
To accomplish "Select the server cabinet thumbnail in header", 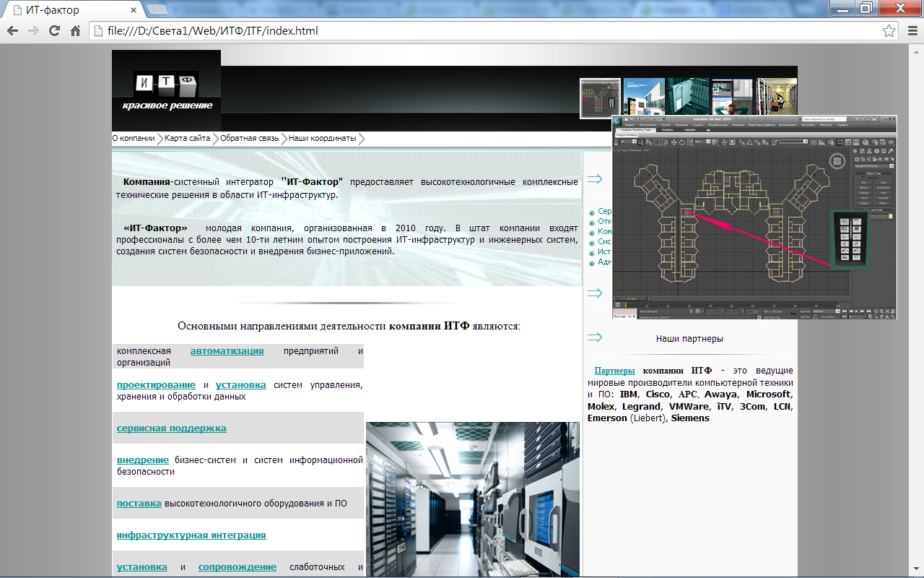I will coord(688,97).
